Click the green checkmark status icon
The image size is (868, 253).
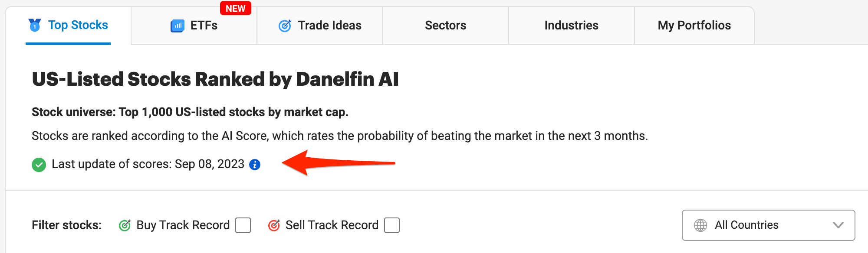pyautogui.click(x=39, y=165)
